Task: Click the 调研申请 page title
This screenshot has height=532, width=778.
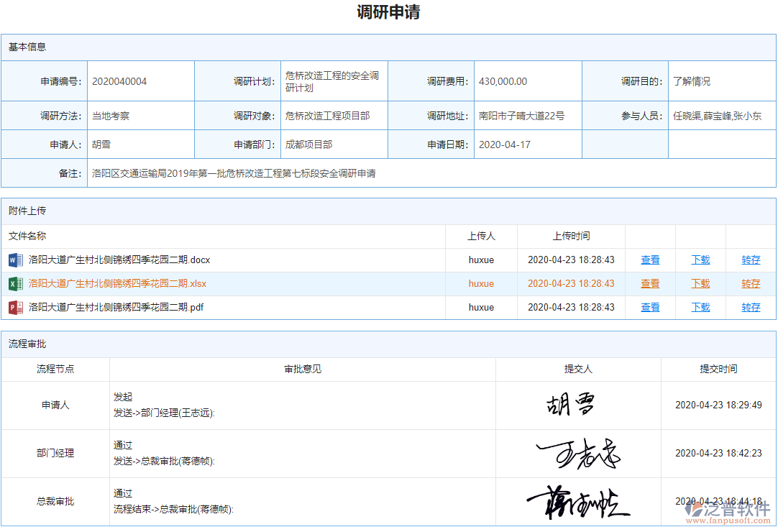Action: pyautogui.click(x=388, y=12)
